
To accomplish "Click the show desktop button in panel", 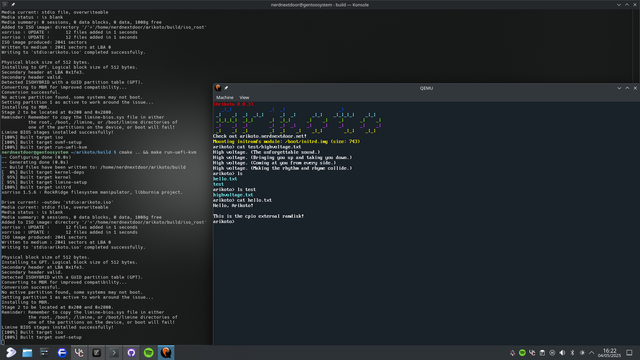I will click(629, 353).
